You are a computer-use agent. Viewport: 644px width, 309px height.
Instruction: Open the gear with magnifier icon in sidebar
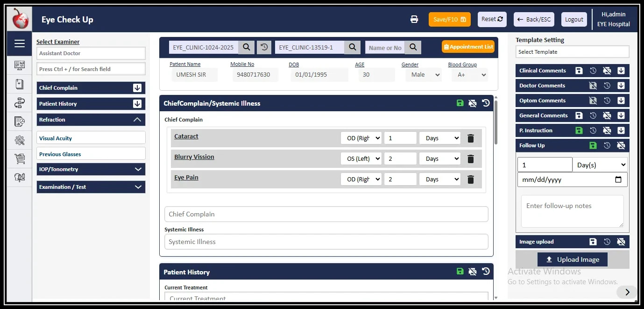[19, 140]
